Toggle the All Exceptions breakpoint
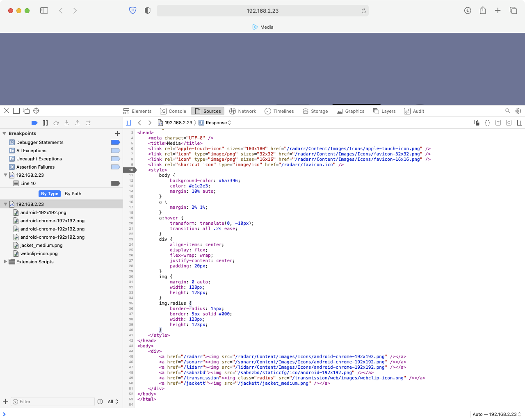 pos(116,151)
